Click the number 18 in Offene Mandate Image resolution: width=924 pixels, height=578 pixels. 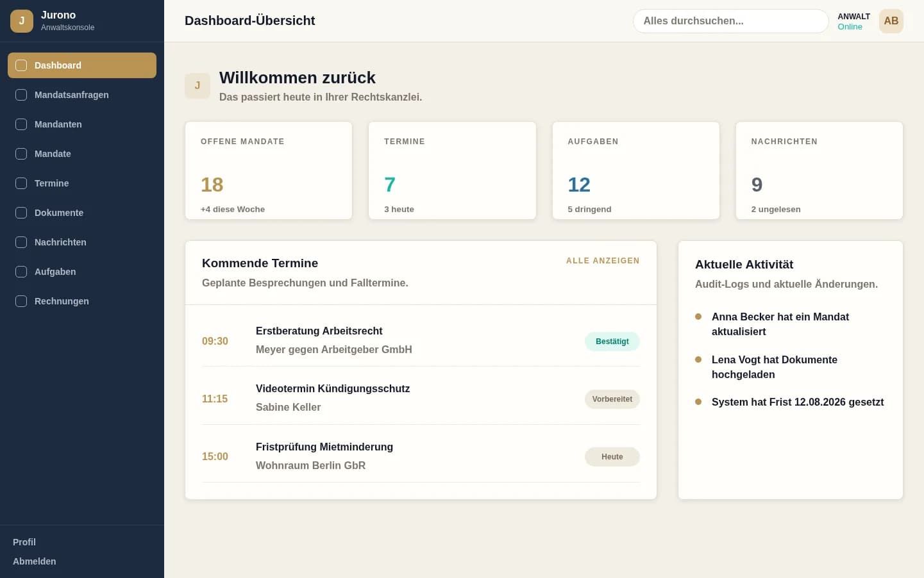tap(212, 185)
